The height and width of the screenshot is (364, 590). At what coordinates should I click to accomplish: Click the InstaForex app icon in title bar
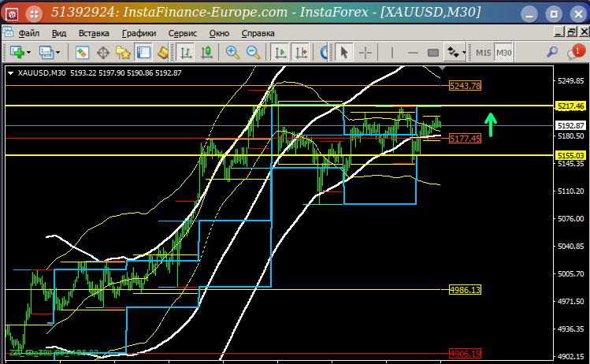12,14
